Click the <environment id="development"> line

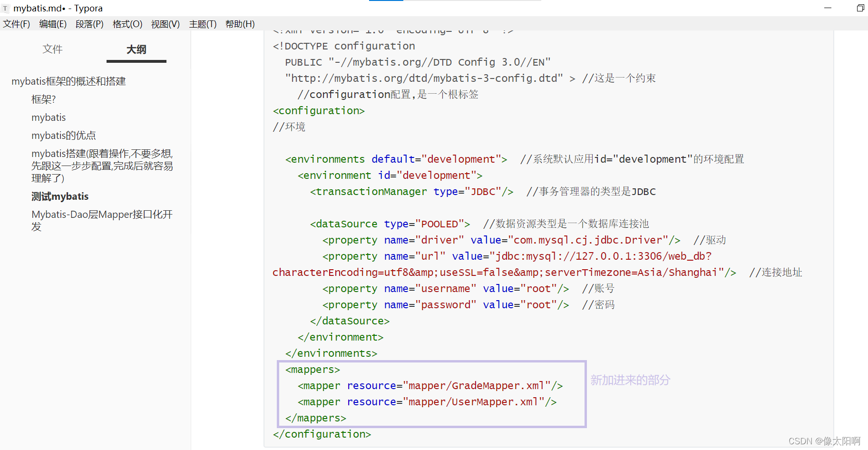pos(390,176)
